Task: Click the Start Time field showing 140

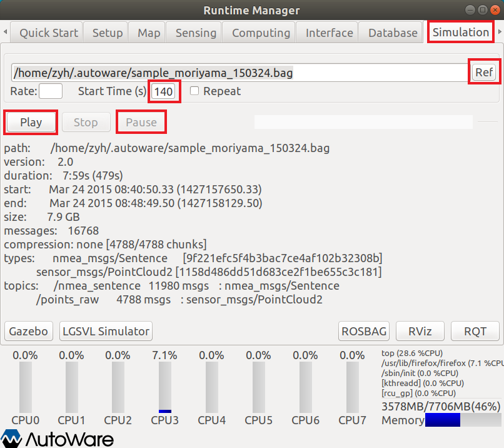Action: click(163, 91)
